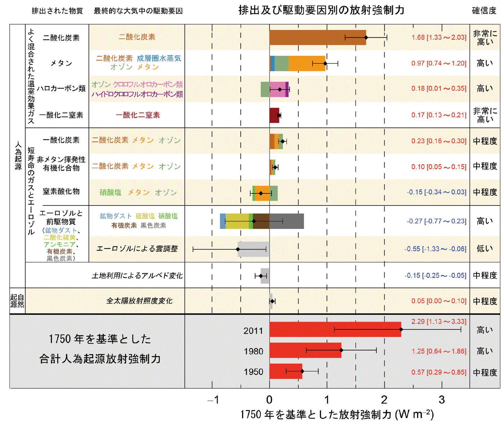Click the 土地利用によるアルベド変化 label
Screen dimensions: 504x422
tap(137, 275)
